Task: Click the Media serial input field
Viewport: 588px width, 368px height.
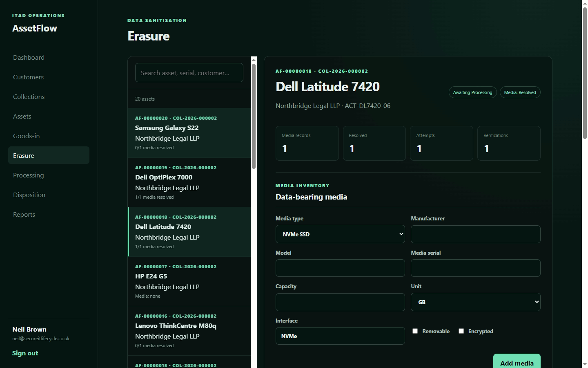Action: 476,268
